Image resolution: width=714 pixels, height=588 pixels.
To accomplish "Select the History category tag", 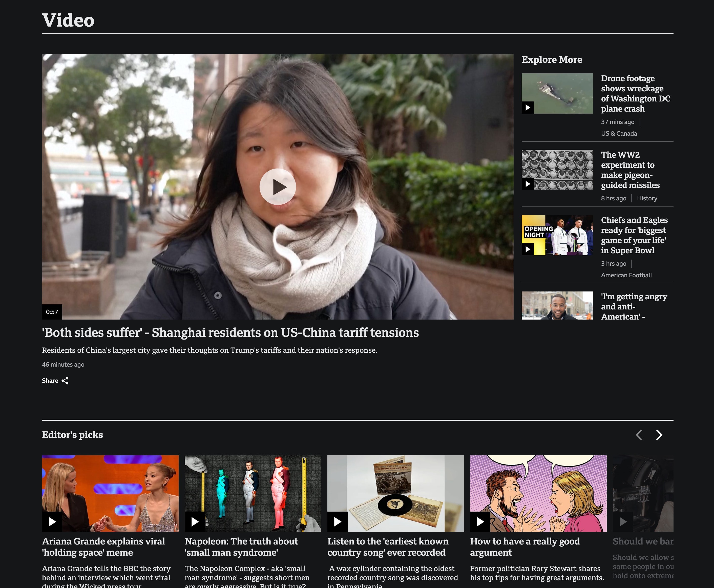I will tap(647, 198).
